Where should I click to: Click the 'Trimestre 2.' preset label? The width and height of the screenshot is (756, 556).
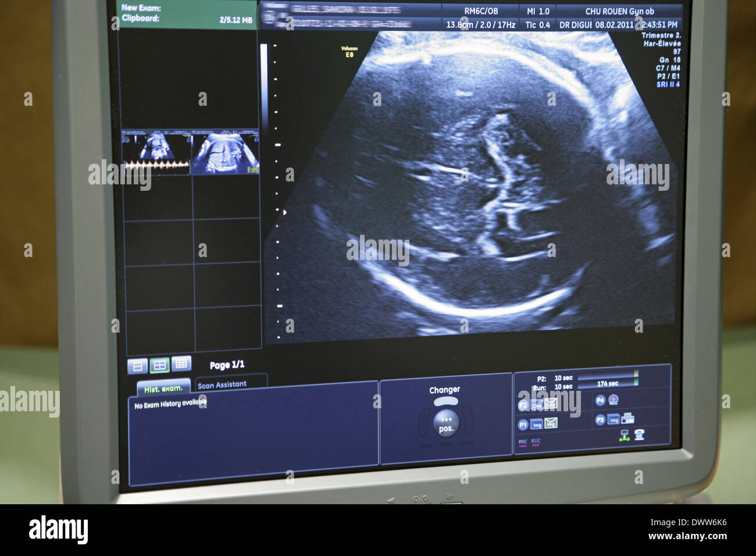pyautogui.click(x=661, y=35)
